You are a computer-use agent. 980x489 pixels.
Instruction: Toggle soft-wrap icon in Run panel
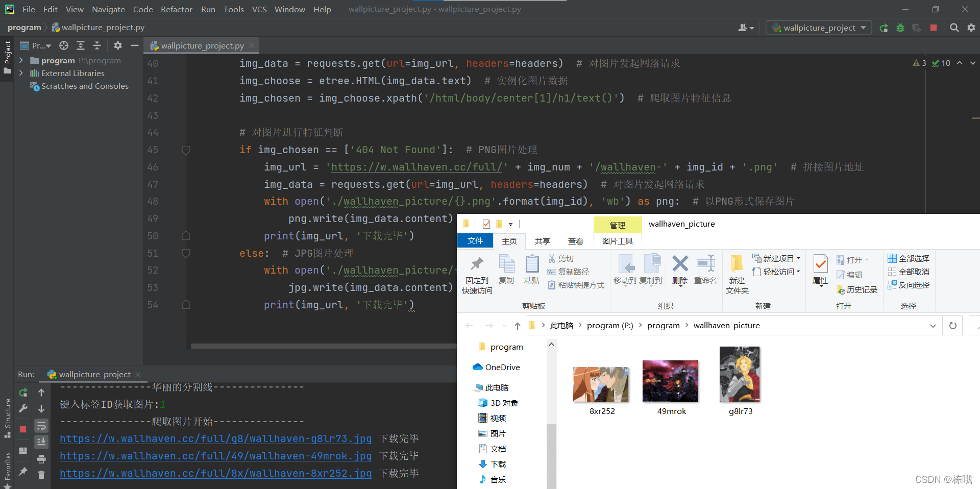pyautogui.click(x=41, y=426)
